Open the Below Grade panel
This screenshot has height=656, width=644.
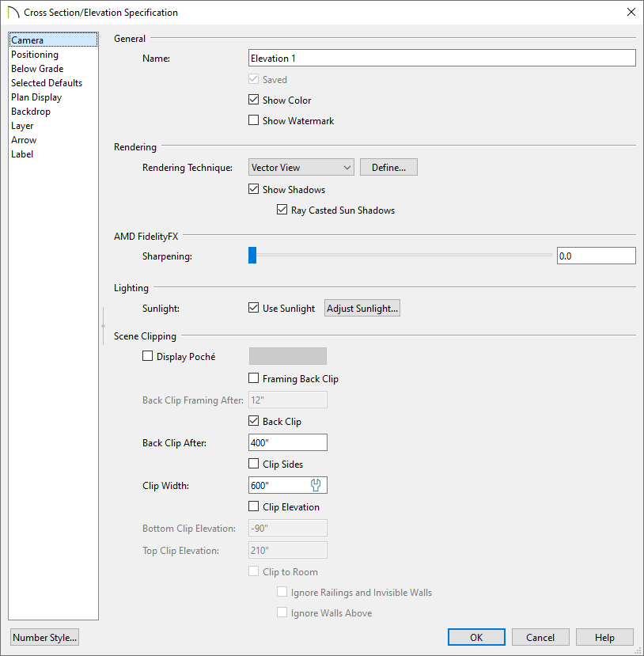point(53,69)
